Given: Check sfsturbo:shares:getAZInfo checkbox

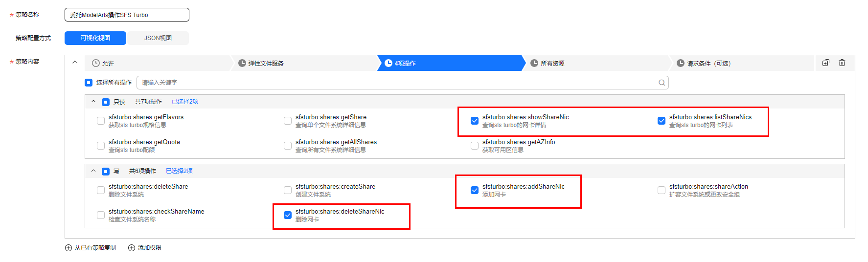Looking at the screenshot, I should (x=475, y=146).
